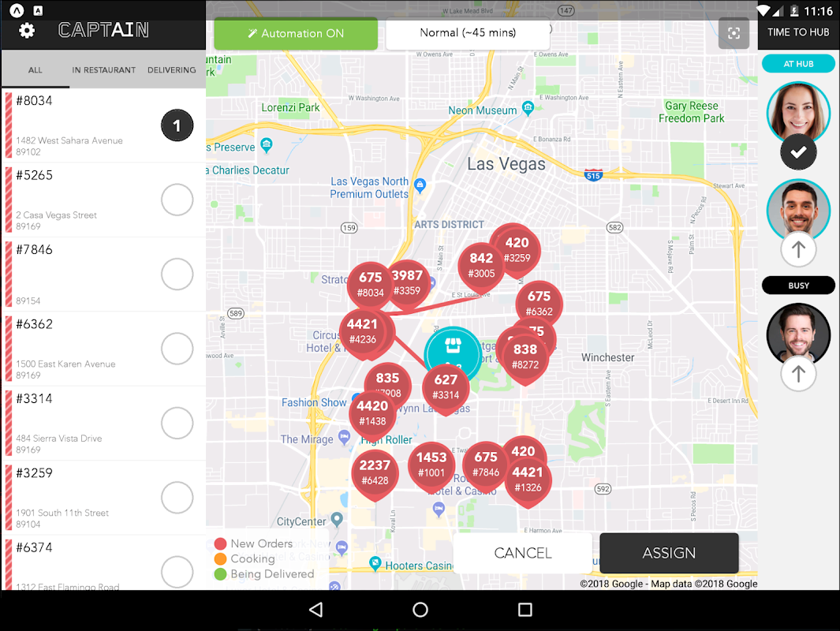Select the busy driver avatar

798,334
